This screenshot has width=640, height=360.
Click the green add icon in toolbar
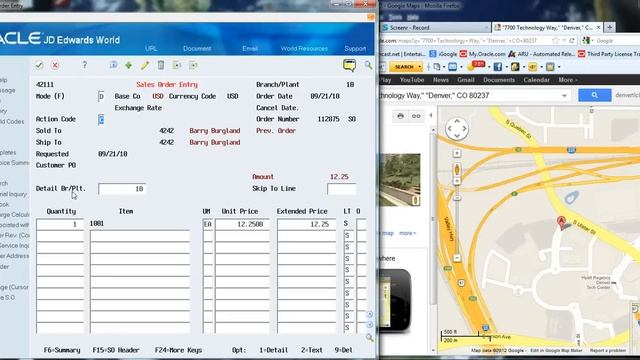[129, 65]
